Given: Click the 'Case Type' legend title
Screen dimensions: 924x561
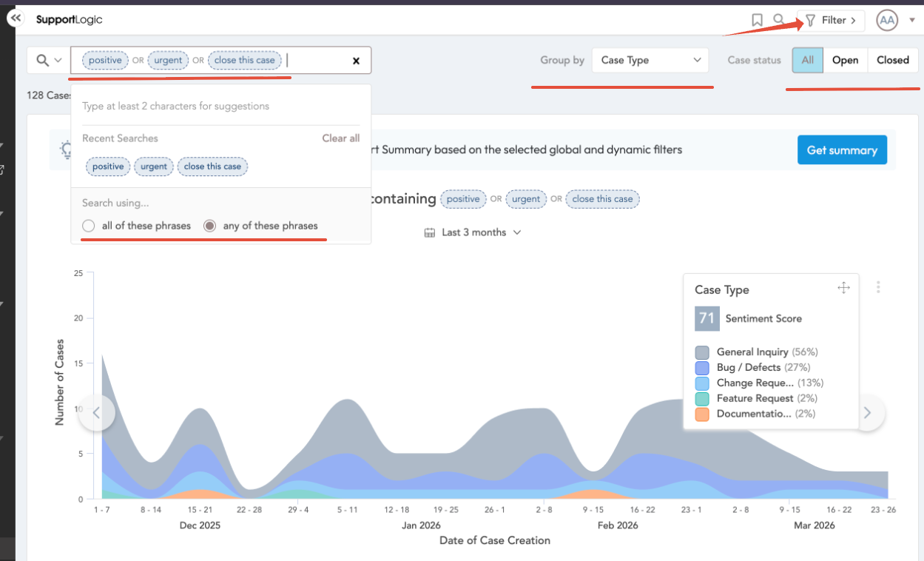Looking at the screenshot, I should (x=722, y=290).
